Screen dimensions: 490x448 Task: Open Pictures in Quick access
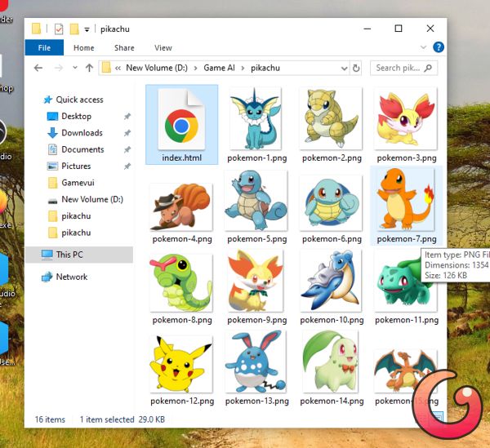[76, 166]
